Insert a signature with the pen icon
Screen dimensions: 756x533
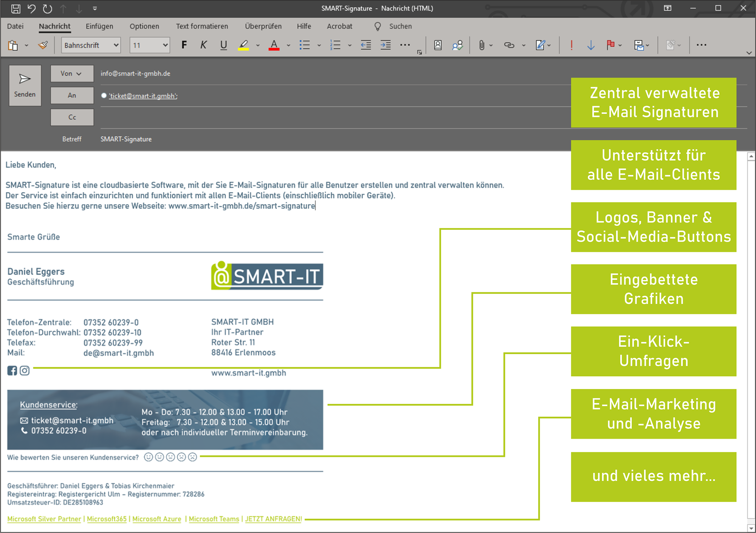pos(541,45)
